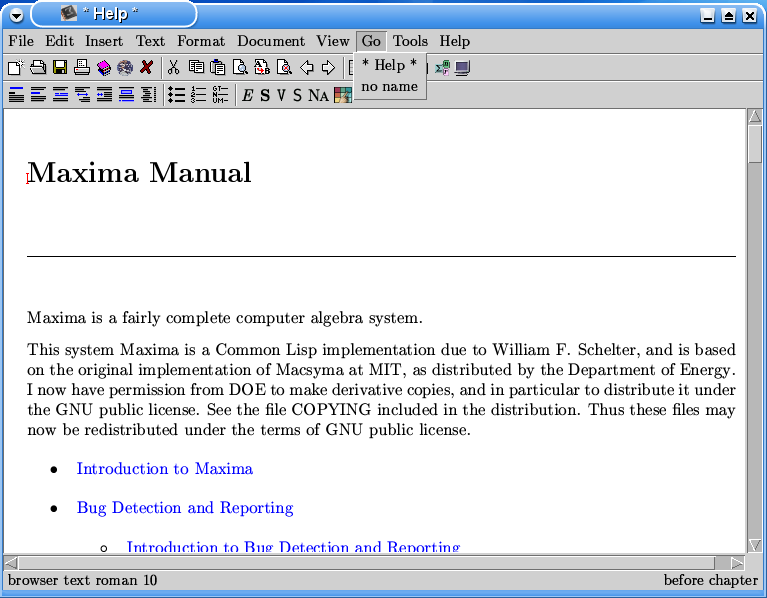Viewport: 767px width, 598px height.
Task: Apply strong text with the bold S icon
Action: [x=265, y=95]
